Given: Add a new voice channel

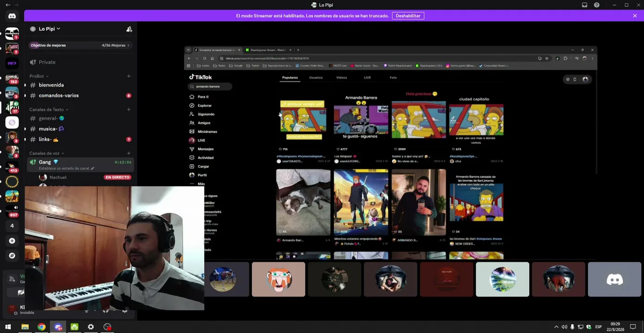Looking at the screenshot, I should pyautogui.click(x=129, y=153).
